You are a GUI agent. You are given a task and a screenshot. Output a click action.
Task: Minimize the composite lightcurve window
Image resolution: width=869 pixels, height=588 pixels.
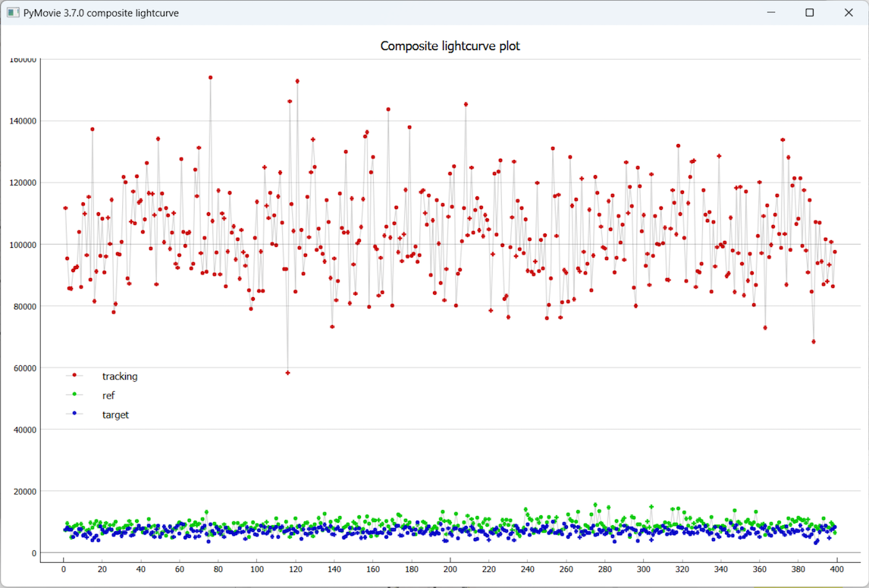tap(770, 13)
